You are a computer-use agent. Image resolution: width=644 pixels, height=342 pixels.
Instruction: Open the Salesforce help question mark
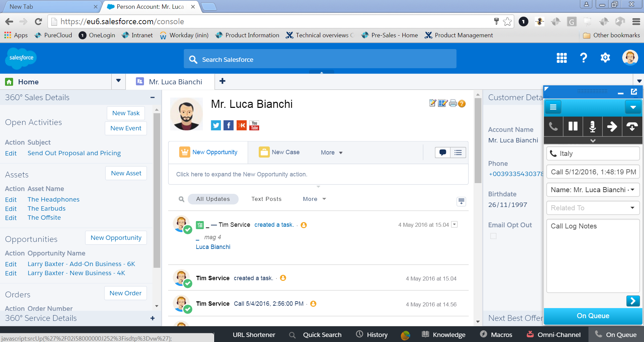coord(584,58)
